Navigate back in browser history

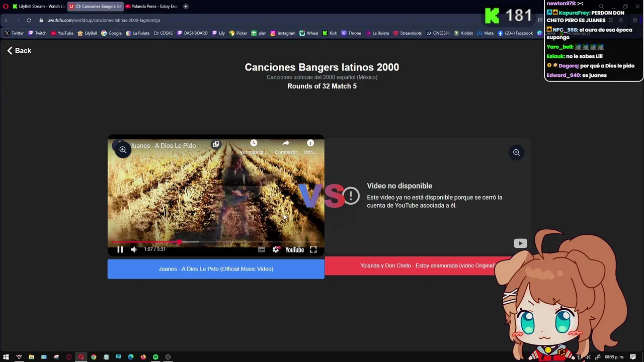6,20
